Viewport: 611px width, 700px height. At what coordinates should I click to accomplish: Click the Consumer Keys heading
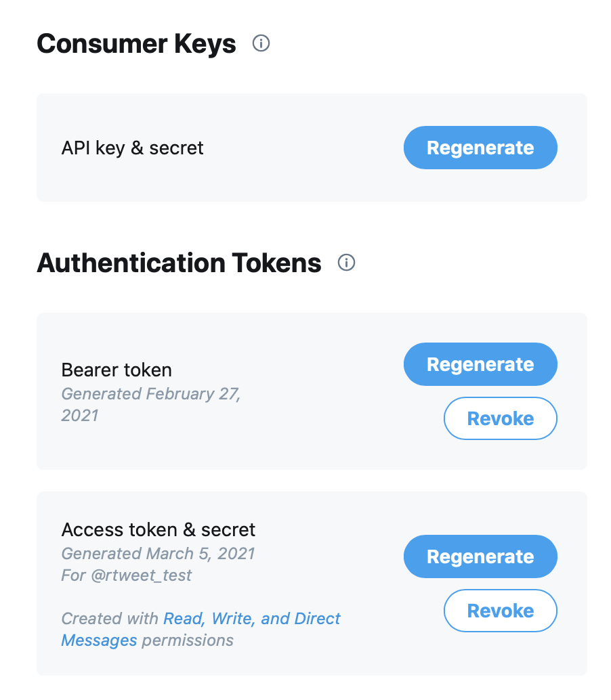pyautogui.click(x=138, y=43)
